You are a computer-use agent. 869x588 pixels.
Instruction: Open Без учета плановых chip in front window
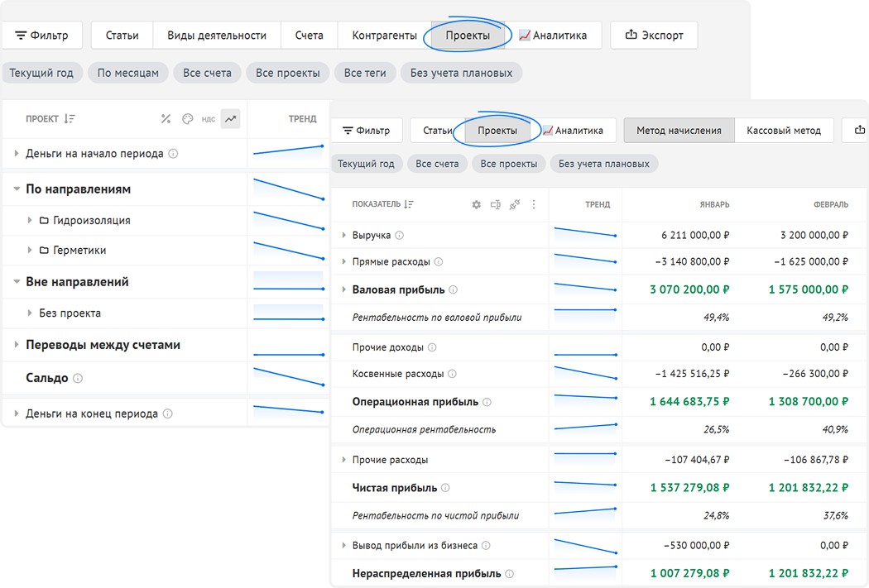pos(603,164)
